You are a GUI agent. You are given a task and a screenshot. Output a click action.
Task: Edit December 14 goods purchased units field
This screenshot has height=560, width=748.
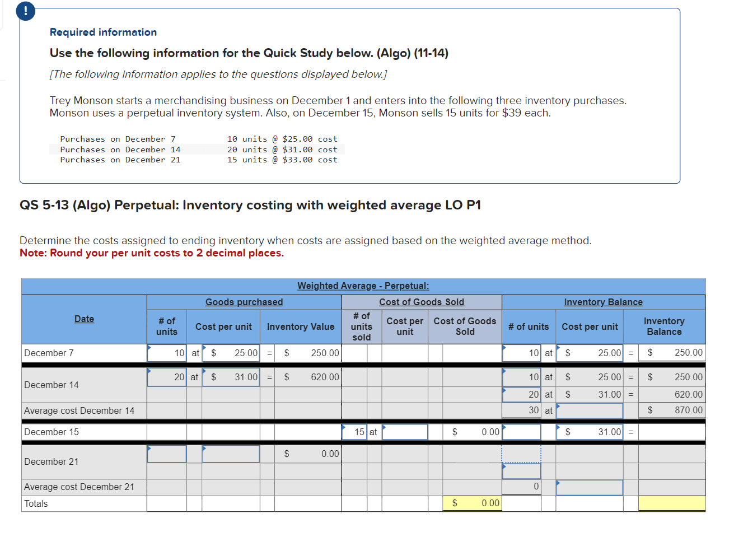point(167,377)
